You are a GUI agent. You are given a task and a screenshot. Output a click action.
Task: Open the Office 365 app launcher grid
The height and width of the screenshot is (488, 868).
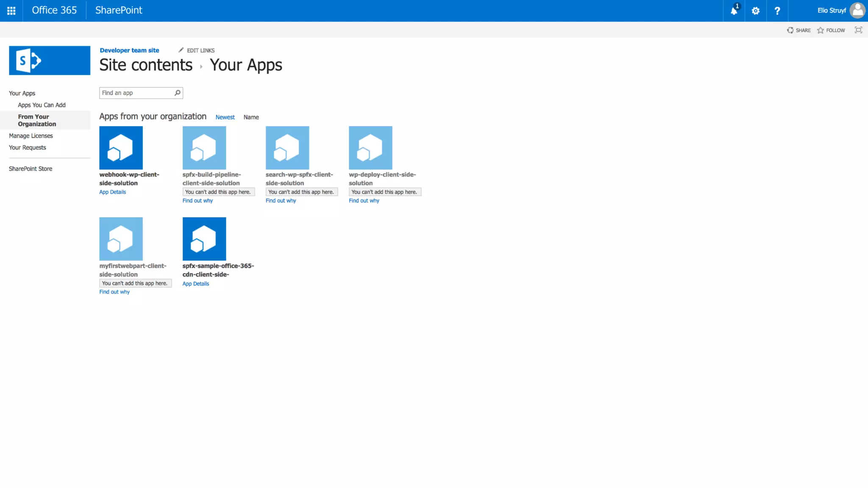11,11
